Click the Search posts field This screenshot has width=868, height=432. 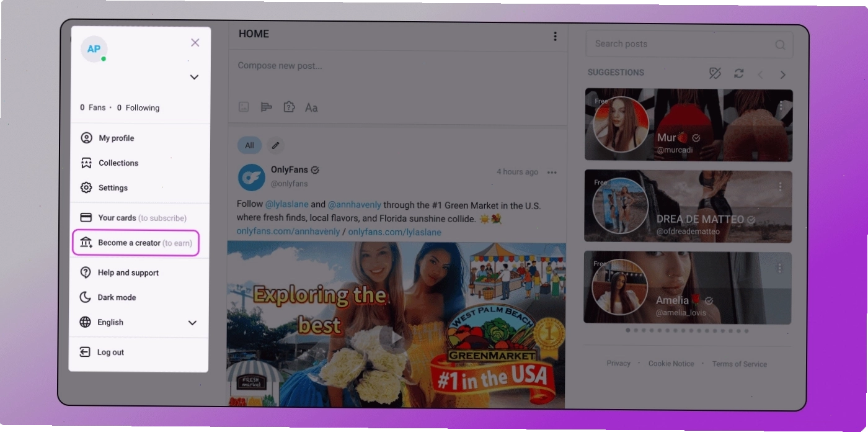pos(689,44)
